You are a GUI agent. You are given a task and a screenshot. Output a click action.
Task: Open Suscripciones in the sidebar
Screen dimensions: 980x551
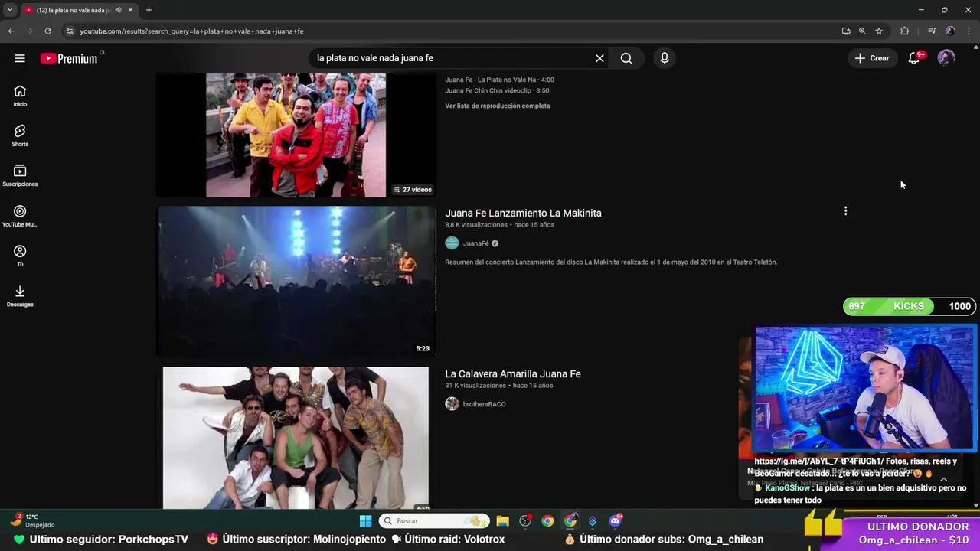tap(20, 176)
